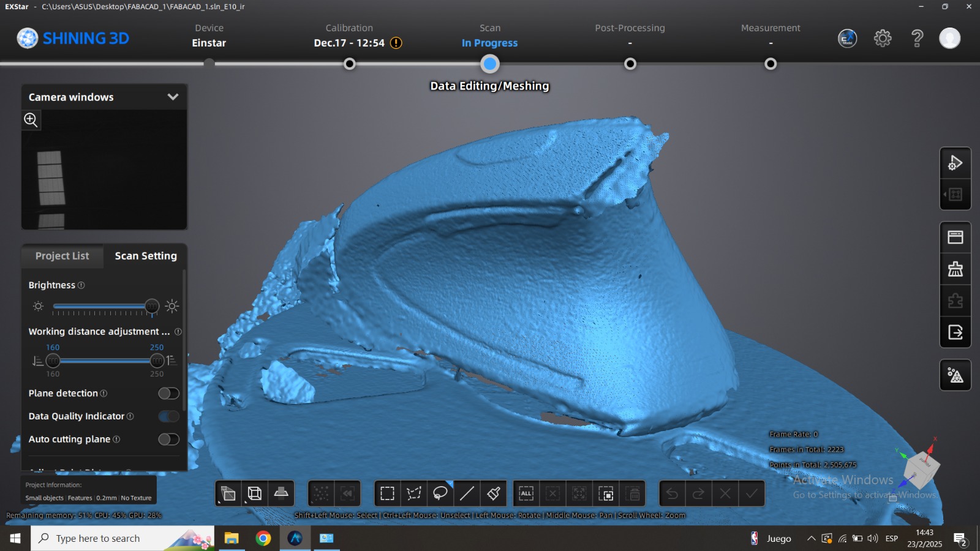
Task: Click the mesh triangle icon on right sidebar
Action: [x=956, y=375]
